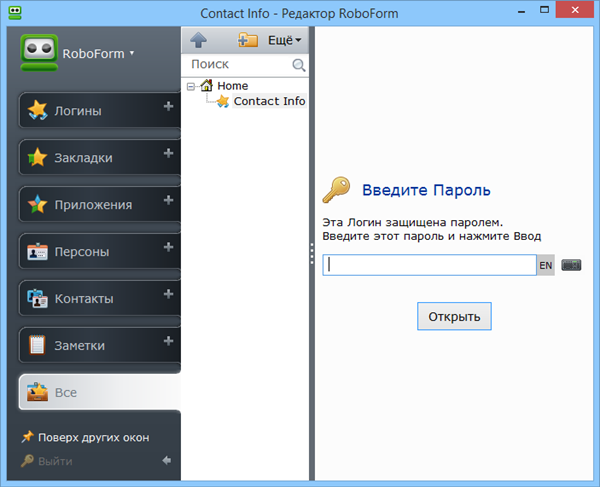The width and height of the screenshot is (600, 487).
Task: Toggle Поверх других окон pin option
Action: click(85, 437)
